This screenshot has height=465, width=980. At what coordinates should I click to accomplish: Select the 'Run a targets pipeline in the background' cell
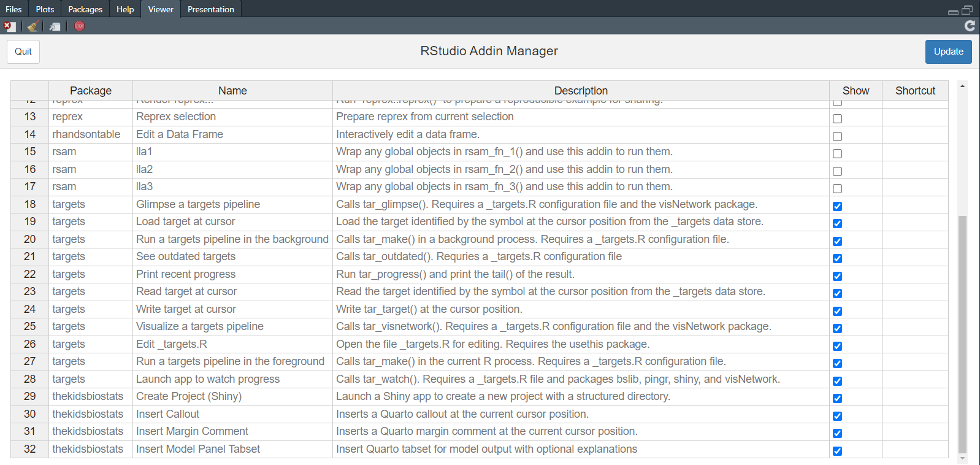(x=232, y=239)
